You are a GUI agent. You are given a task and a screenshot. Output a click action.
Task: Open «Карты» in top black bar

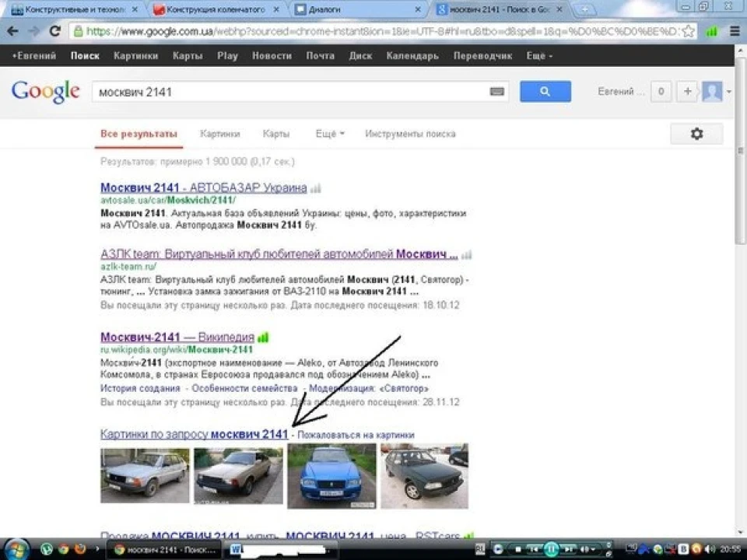coord(188,56)
